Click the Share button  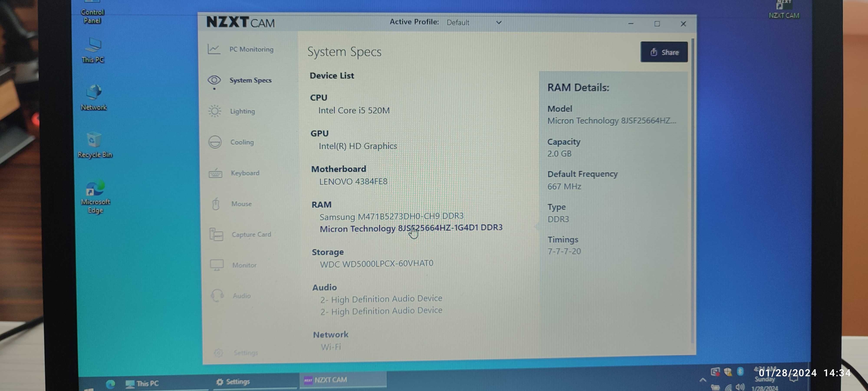click(664, 52)
